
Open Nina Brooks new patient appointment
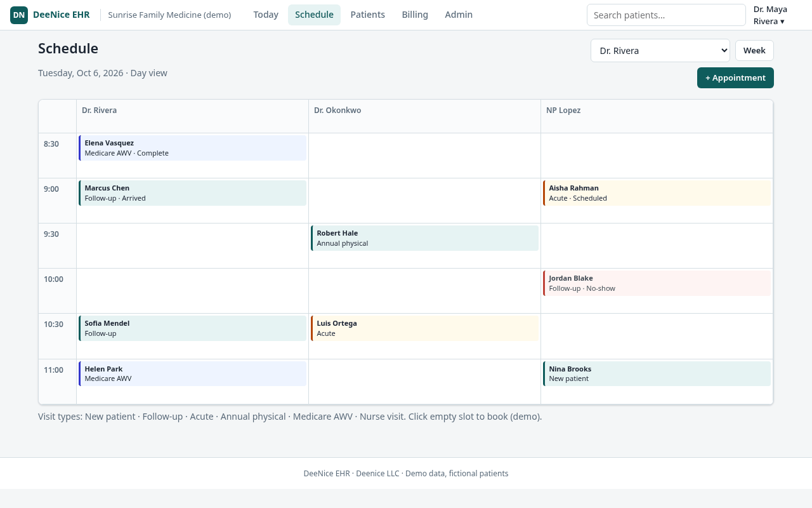click(x=657, y=373)
